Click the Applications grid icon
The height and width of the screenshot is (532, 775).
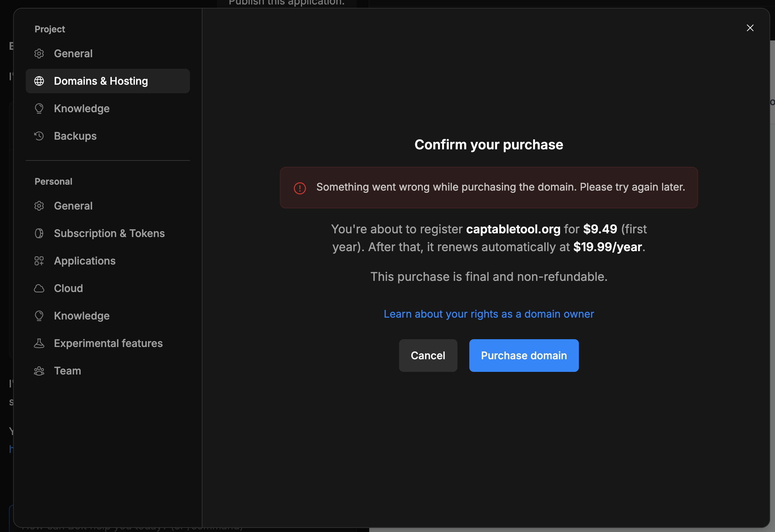39,261
